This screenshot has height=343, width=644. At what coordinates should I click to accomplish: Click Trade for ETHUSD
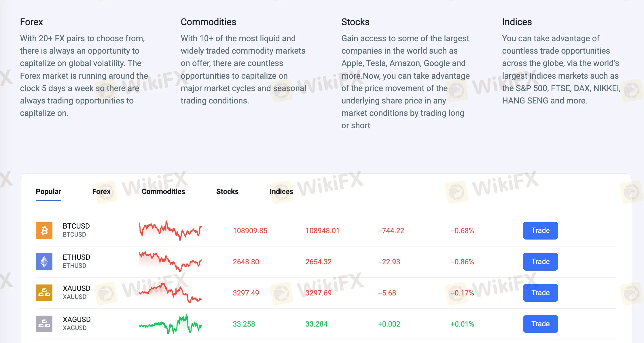[x=540, y=261]
